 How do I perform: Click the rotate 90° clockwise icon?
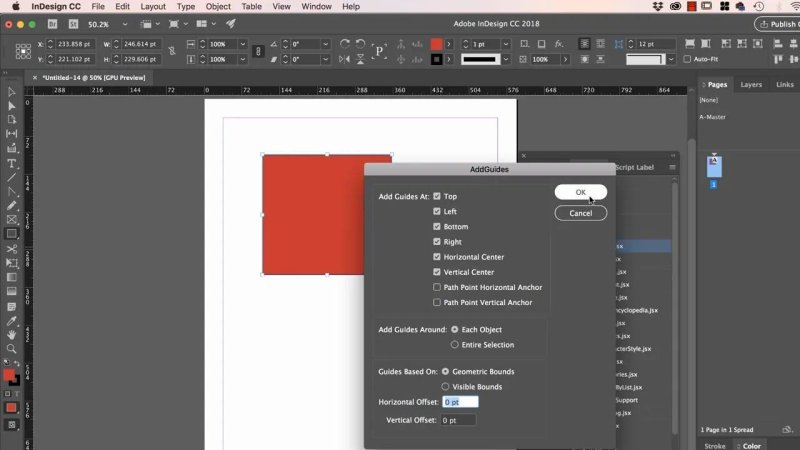(345, 44)
